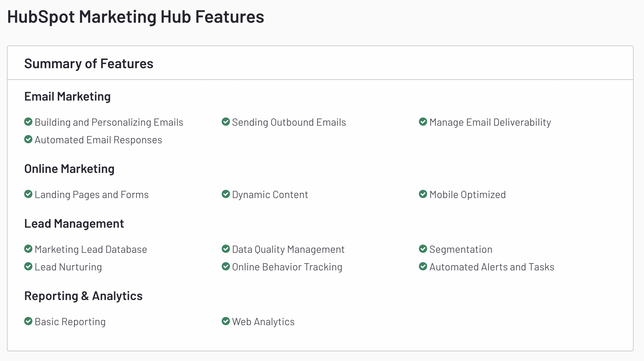Click the green checkmark beside Segmentation
644x361 pixels.
[423, 249]
